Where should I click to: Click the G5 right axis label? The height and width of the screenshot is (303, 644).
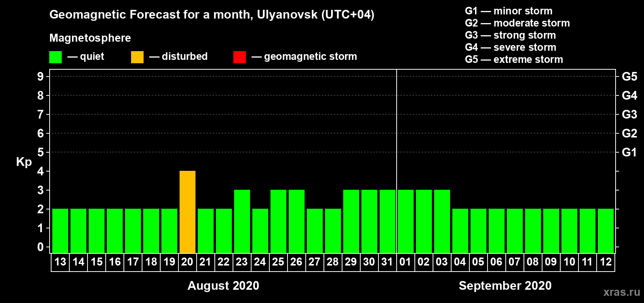coord(630,77)
